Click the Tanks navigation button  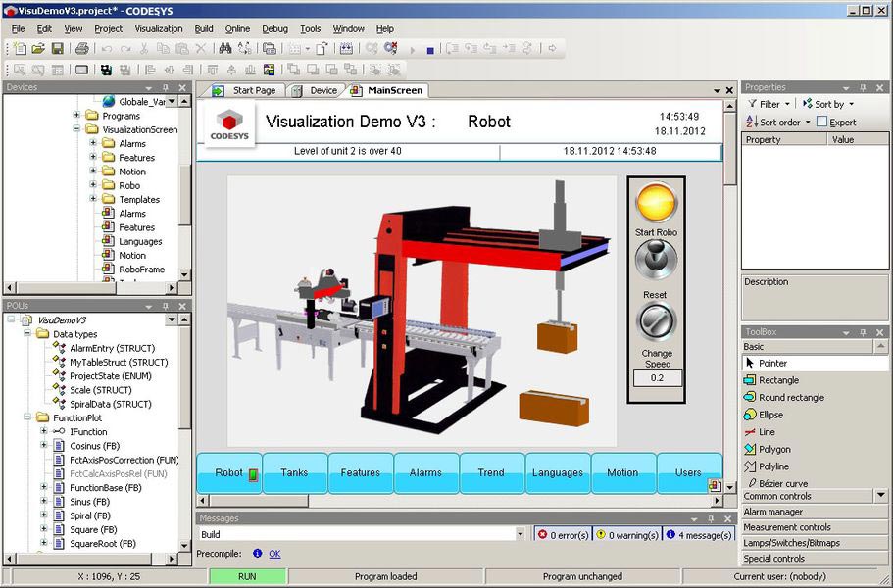pos(294,472)
